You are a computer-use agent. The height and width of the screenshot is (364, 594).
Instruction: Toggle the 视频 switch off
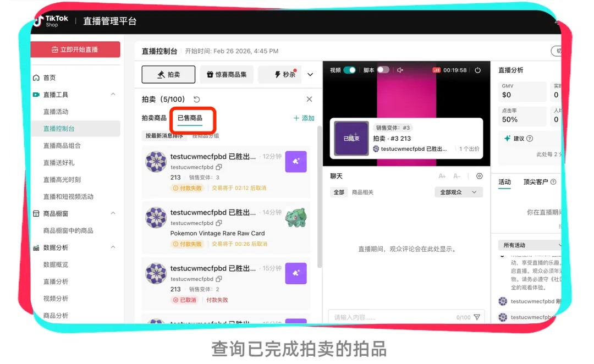[350, 70]
